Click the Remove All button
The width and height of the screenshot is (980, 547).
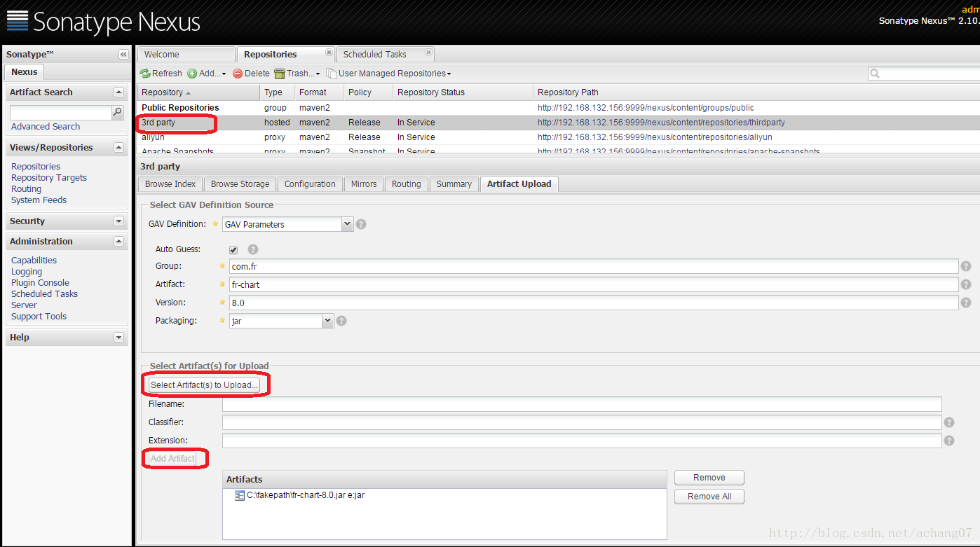[709, 497]
